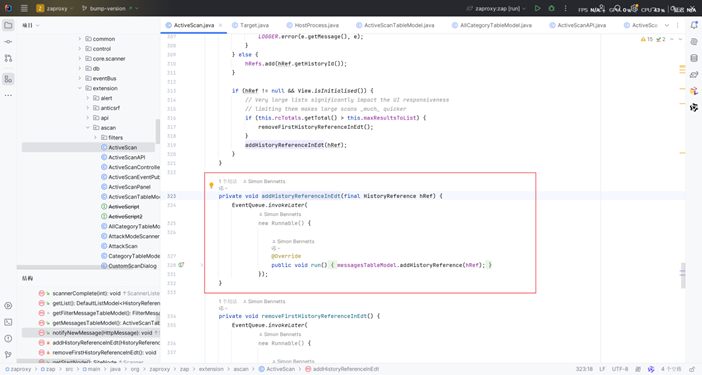This screenshot has height=375, width=702.
Task: Show more tool windows ellipsis
Action: [x=8, y=95]
